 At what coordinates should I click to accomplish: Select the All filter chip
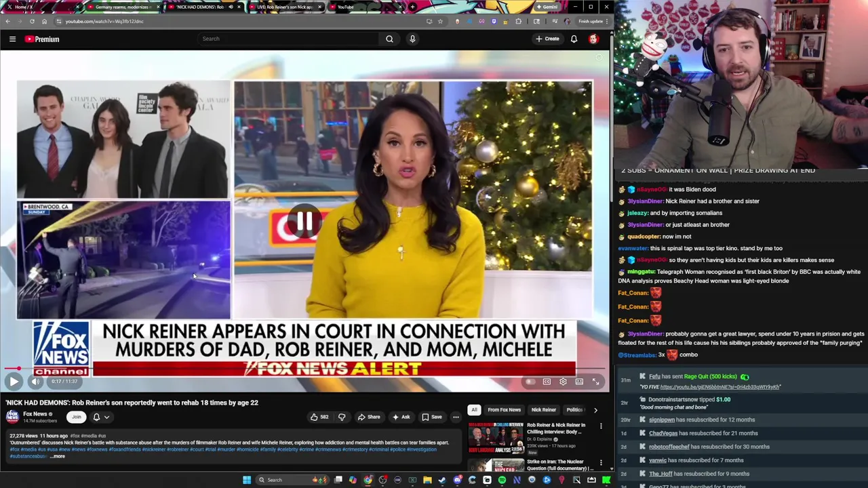point(474,409)
